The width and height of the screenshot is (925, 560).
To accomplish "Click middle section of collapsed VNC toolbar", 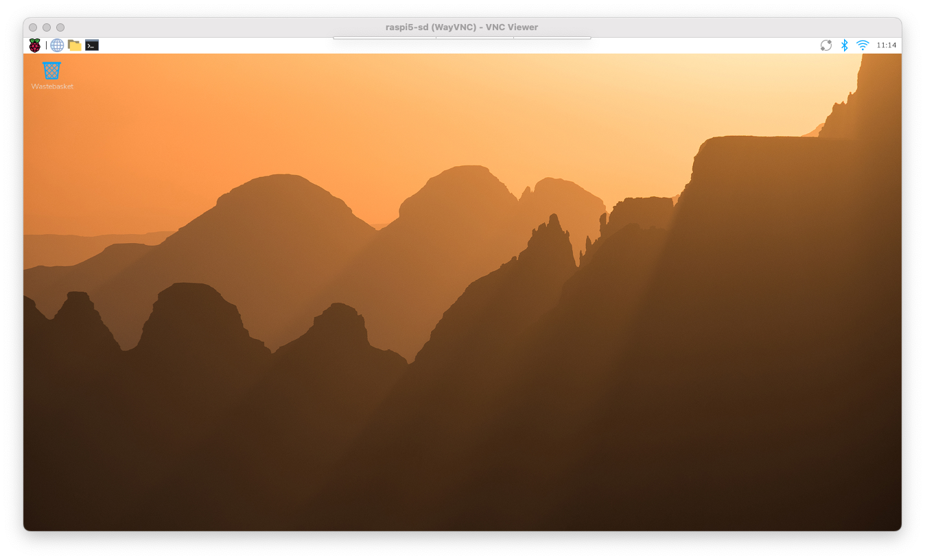I will click(475, 38).
